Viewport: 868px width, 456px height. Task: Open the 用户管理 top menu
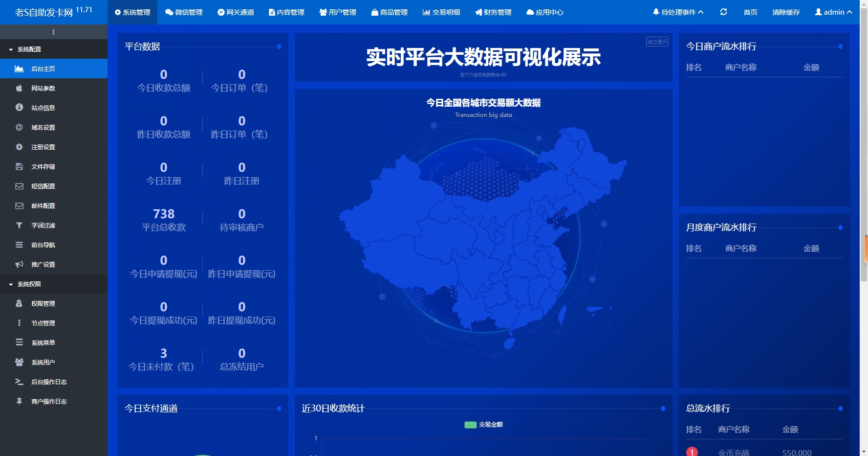click(338, 12)
